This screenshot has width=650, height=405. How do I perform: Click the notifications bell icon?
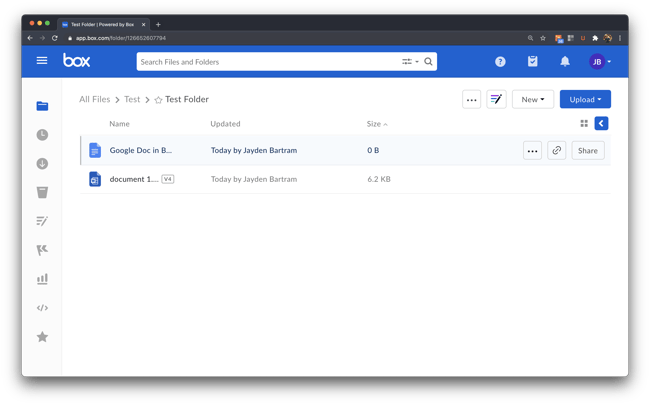pos(564,62)
